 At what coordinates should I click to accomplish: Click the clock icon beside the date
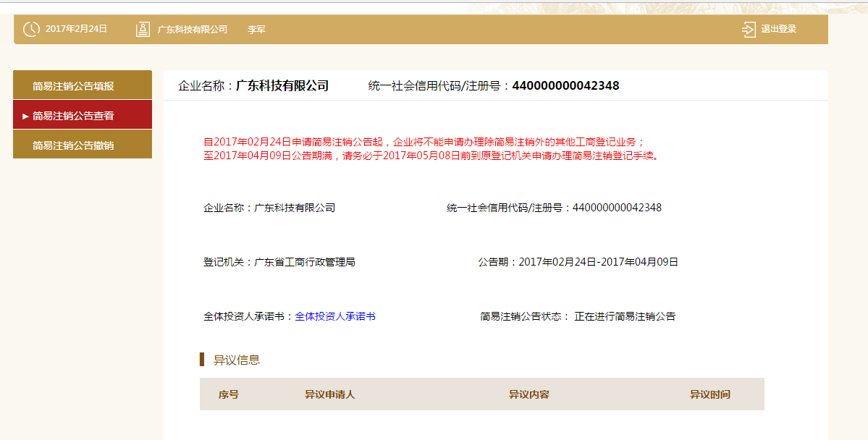(x=31, y=30)
